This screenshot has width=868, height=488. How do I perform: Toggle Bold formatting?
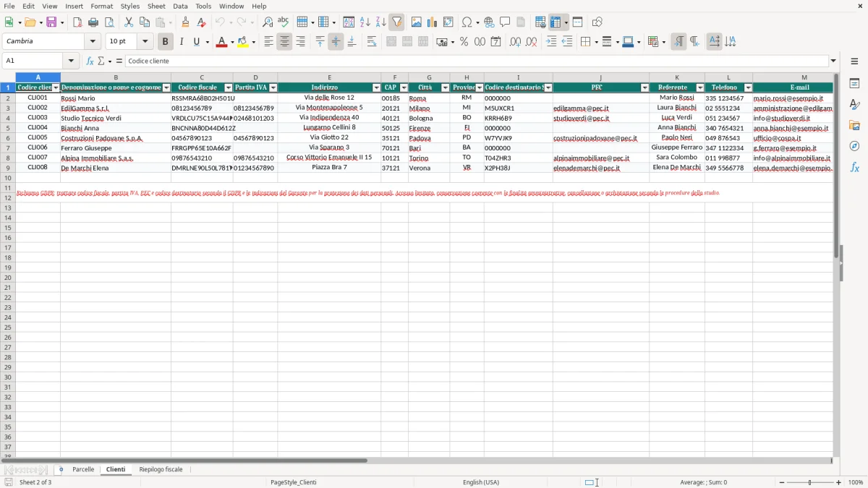pyautogui.click(x=166, y=42)
